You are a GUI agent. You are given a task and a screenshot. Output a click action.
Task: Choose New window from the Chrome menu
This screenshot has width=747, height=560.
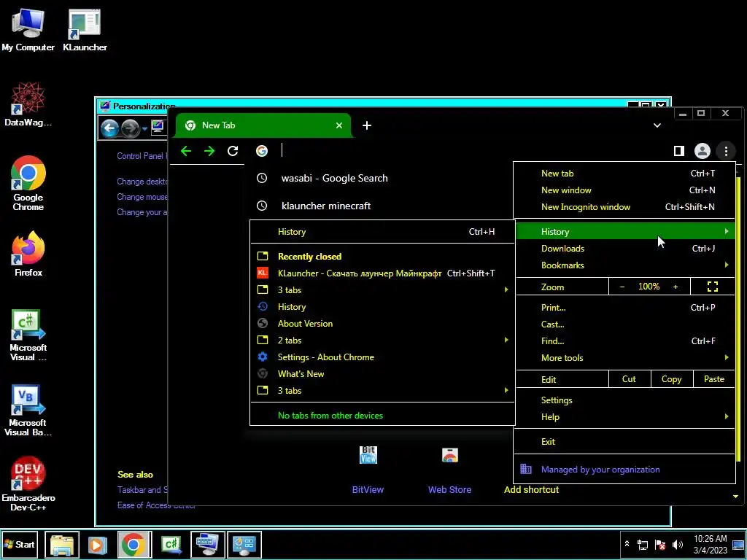[x=625, y=190]
